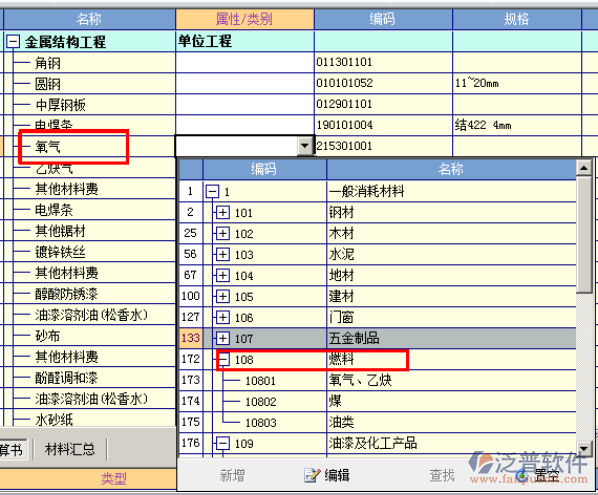
Task: Expand category 102 木材
Action: 222,233
